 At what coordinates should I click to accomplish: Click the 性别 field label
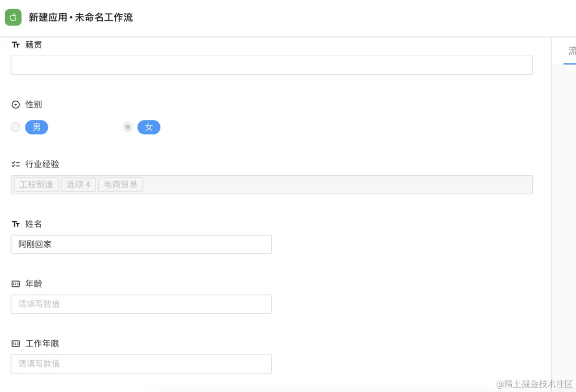pos(34,105)
